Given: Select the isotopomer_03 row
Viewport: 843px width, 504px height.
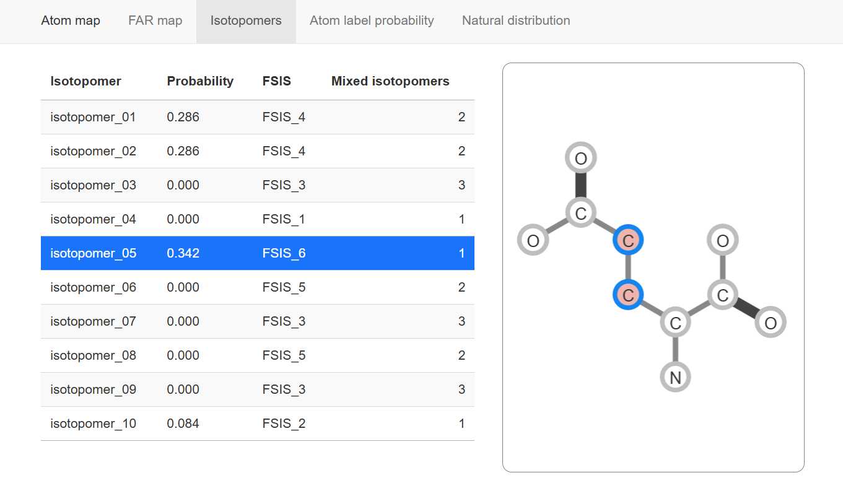Looking at the screenshot, I should (258, 185).
